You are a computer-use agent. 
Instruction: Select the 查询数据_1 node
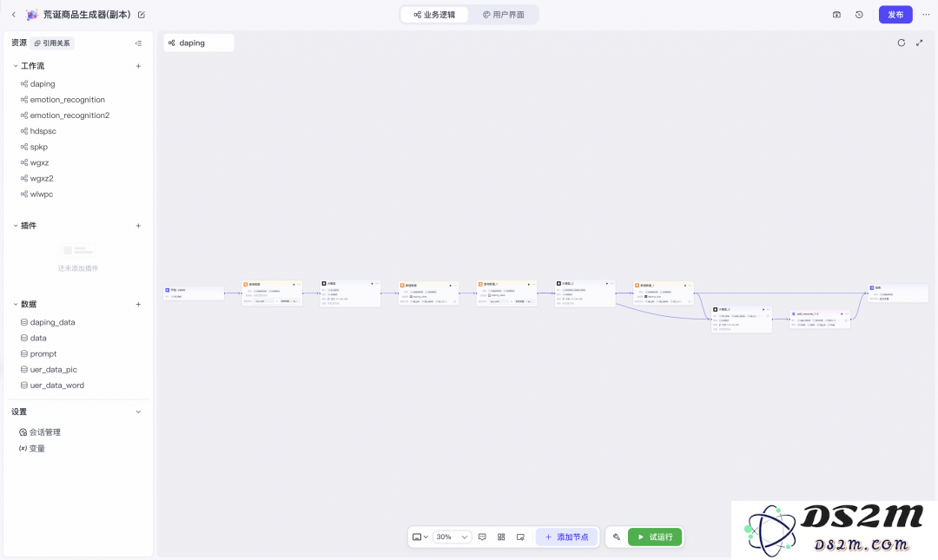[506, 293]
